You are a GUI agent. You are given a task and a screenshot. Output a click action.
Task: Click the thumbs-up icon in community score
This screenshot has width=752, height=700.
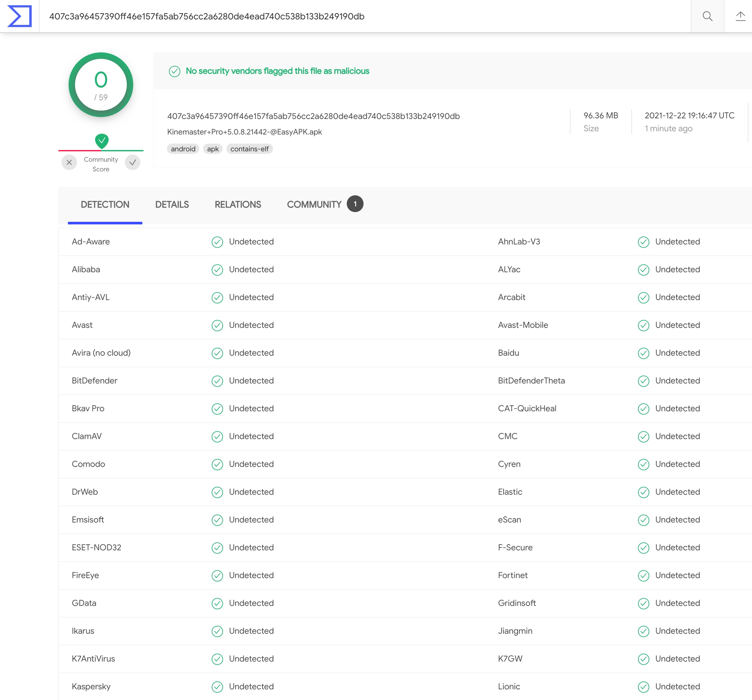coord(133,162)
